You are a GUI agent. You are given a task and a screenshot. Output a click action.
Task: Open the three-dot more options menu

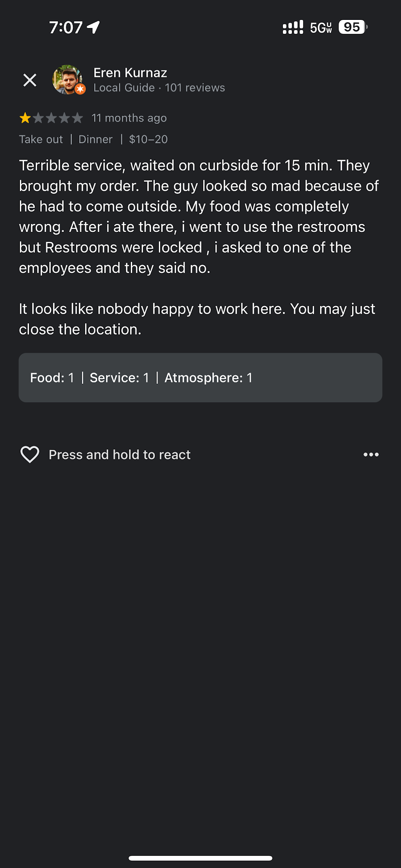[x=371, y=454]
